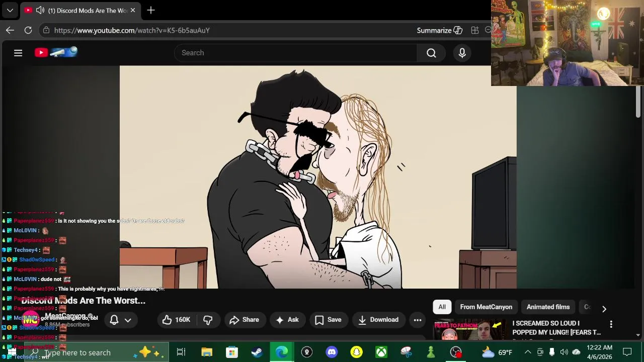Expand the notification preferences chevron
Screen dimensions: 644x362
point(128,320)
